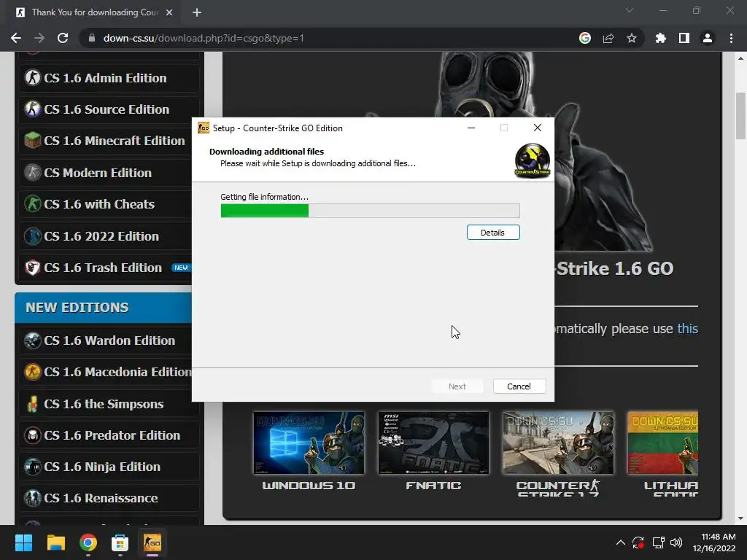Show hidden system tray icons
The height and width of the screenshot is (560, 747).
pos(620,542)
